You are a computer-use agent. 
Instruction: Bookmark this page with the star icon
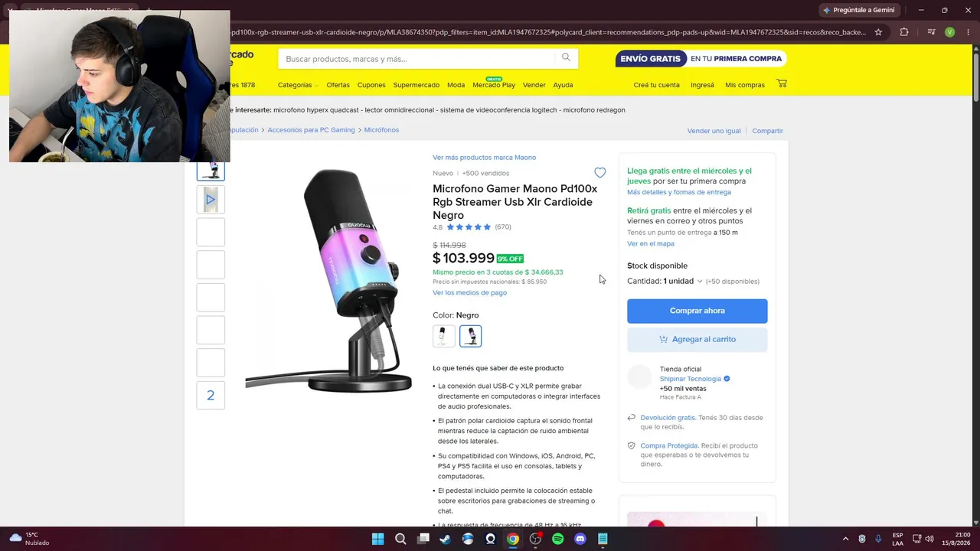pos(878,32)
